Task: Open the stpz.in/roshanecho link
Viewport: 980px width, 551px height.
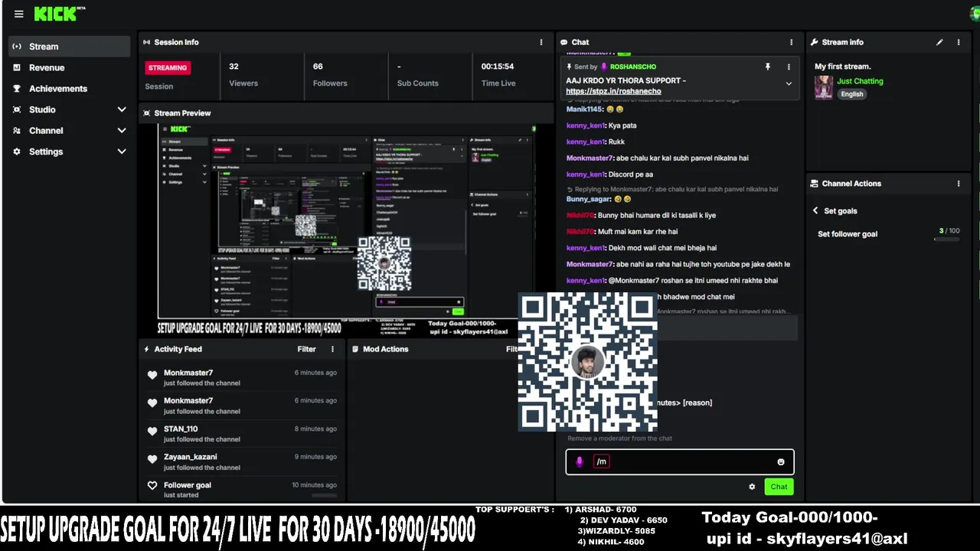Action: click(613, 91)
